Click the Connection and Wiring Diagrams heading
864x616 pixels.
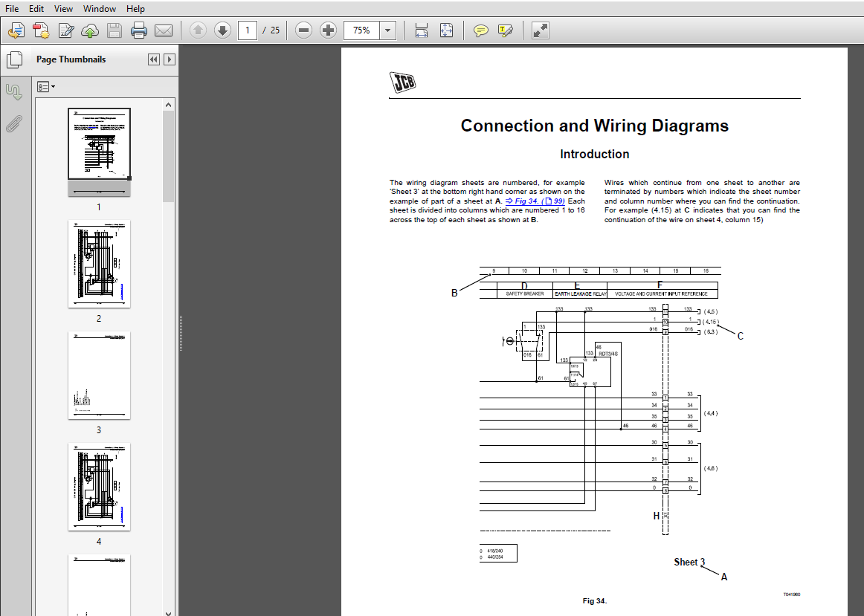coord(595,126)
